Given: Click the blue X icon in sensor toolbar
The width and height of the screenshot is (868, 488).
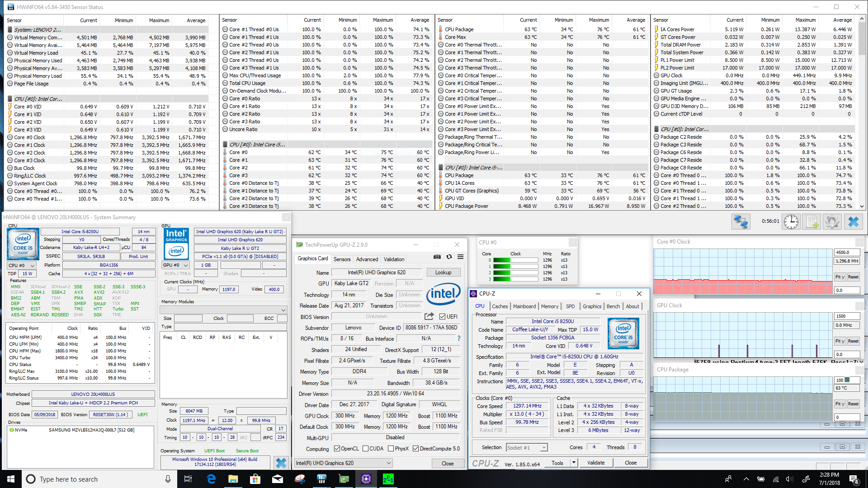Looking at the screenshot, I should click(853, 222).
